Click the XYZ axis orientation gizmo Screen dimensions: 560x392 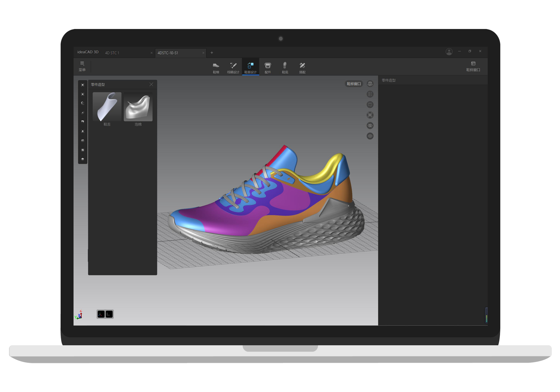click(79, 315)
